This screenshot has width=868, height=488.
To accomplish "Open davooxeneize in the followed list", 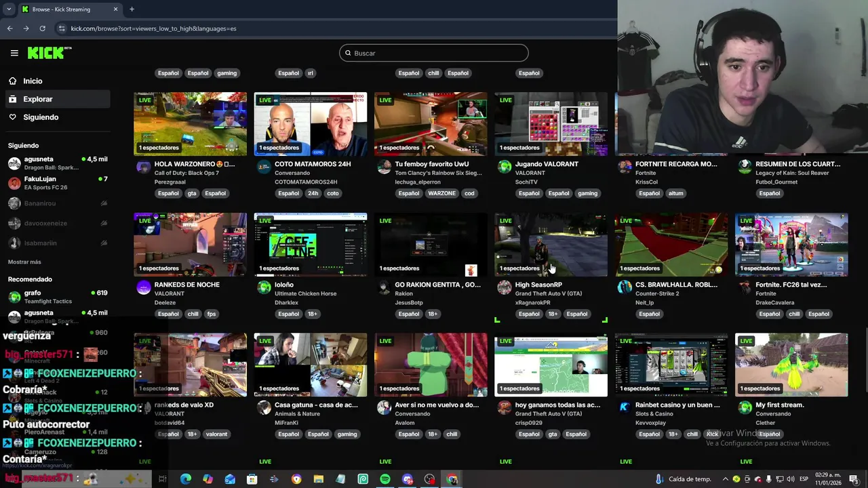I will [x=58, y=223].
